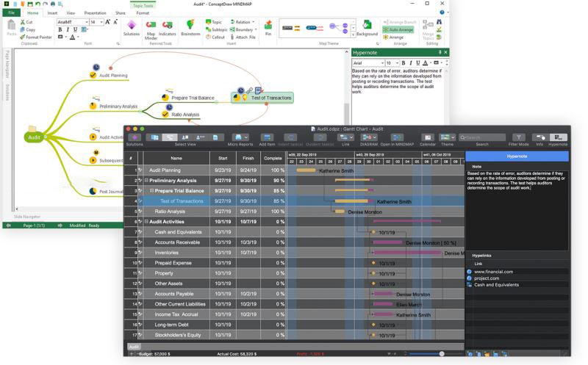Switch to the Presentation ribbon tab
Viewport: 588px width, 365px height.
95,12
